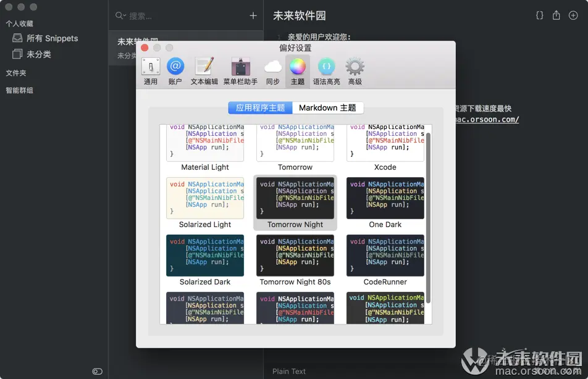Click the One Dark theme label
This screenshot has width=588, height=379.
pyautogui.click(x=385, y=225)
